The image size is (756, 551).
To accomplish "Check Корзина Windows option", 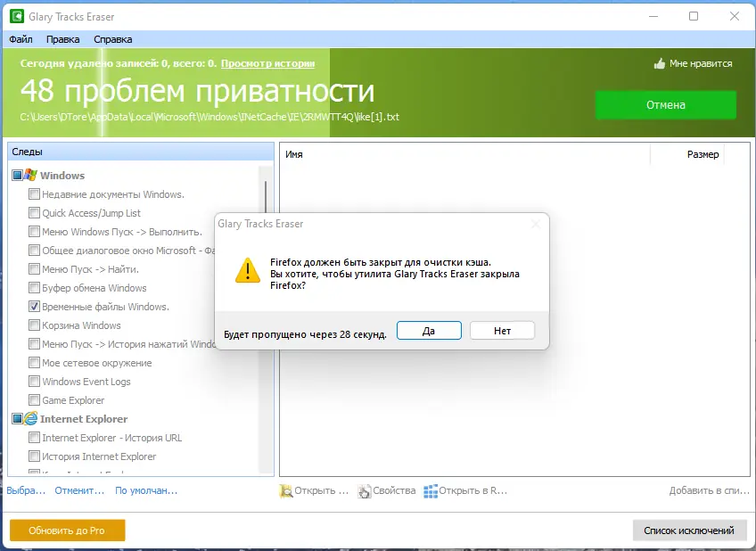I will click(x=34, y=325).
